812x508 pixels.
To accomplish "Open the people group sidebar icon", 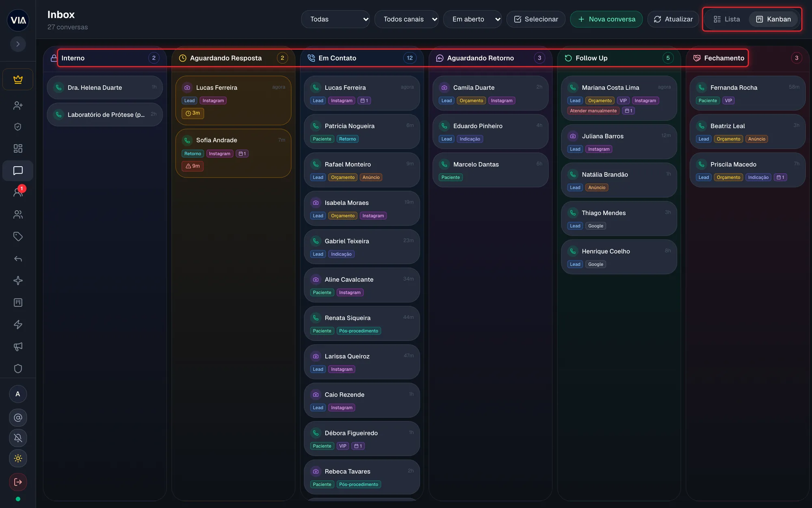I will pos(18,215).
